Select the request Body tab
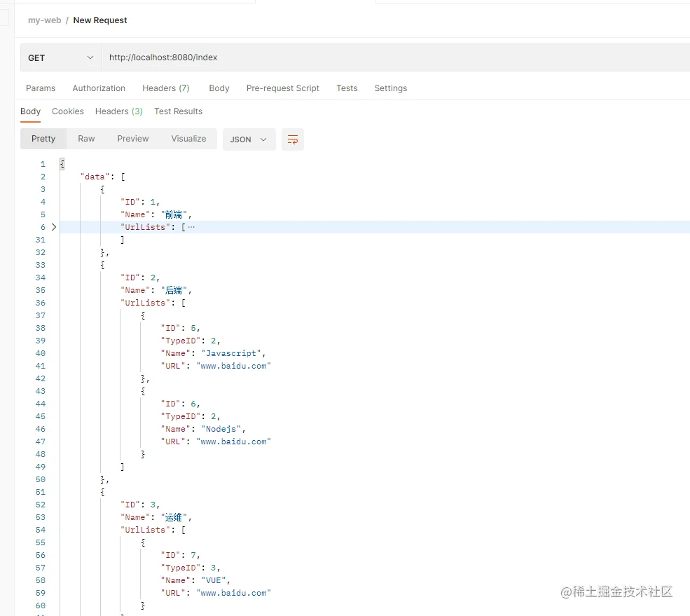690x616 pixels. coord(219,88)
